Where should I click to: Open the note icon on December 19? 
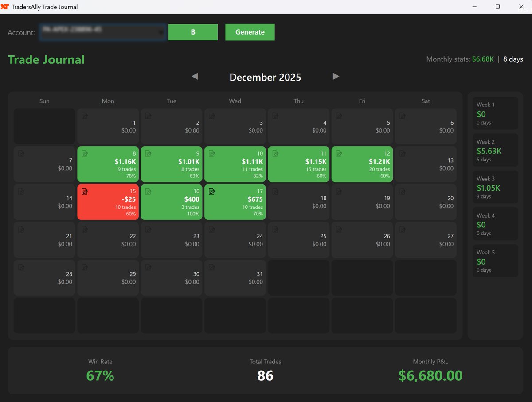click(339, 191)
